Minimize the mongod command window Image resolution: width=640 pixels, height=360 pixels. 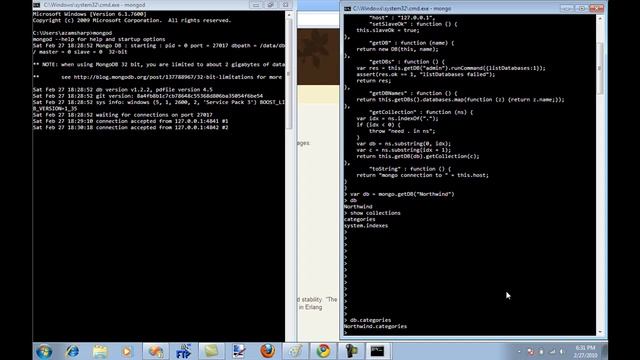coord(256,5)
